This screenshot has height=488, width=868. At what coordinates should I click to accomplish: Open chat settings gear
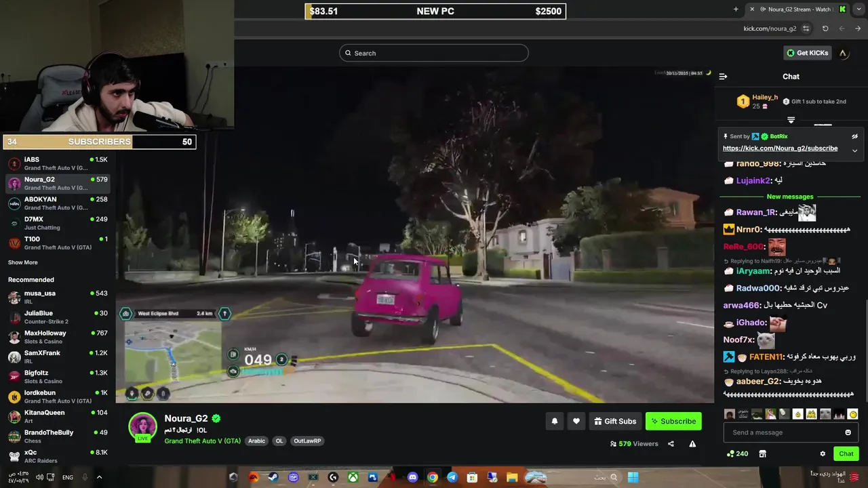(x=823, y=453)
